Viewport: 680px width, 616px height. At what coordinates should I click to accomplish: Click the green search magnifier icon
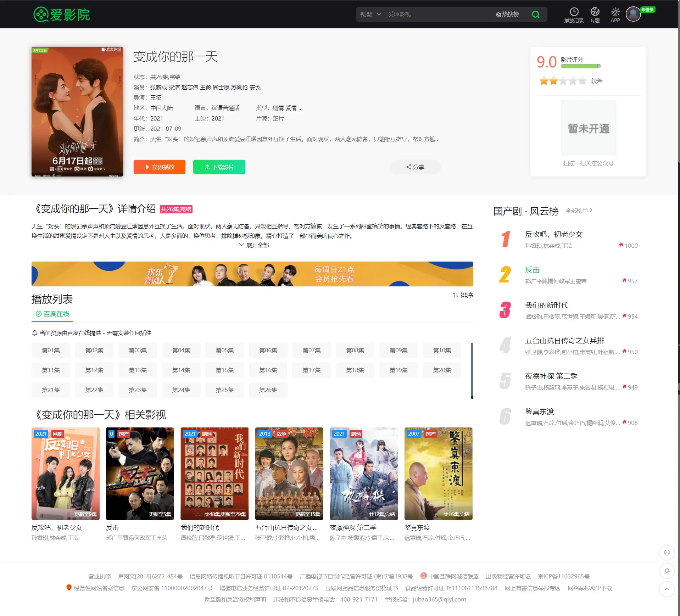click(x=535, y=15)
